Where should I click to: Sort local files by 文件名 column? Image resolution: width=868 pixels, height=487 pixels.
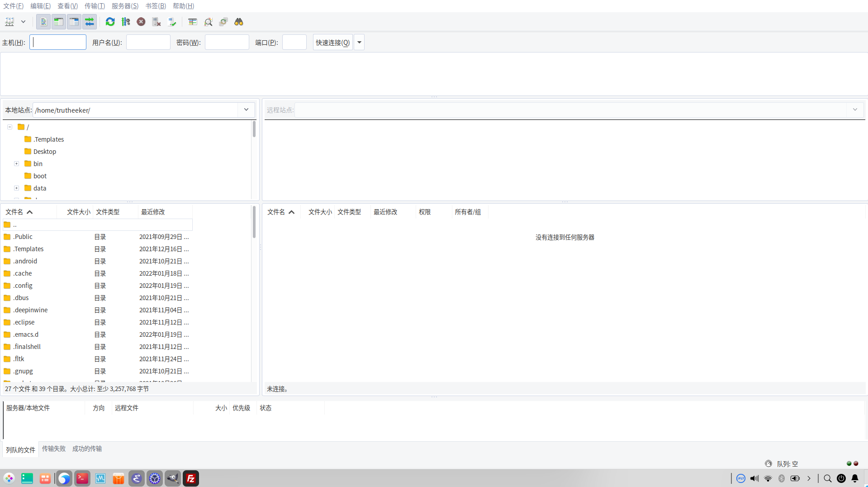click(30, 212)
